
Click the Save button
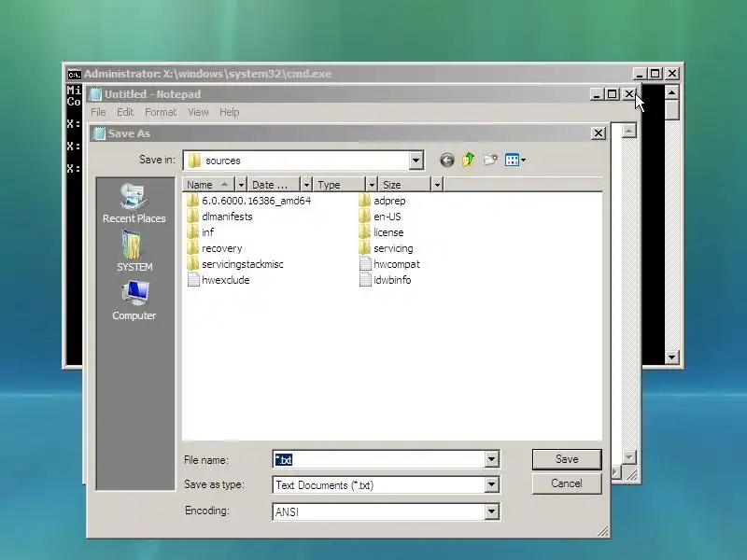567,459
